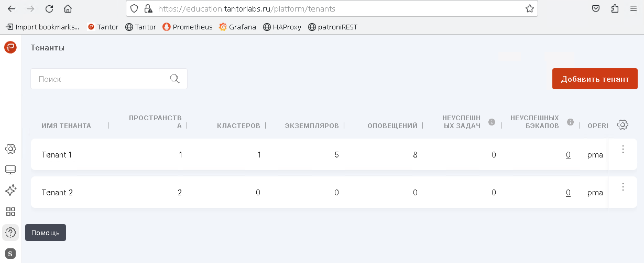Open the three-dot menu for Tenant 1

coord(623,149)
